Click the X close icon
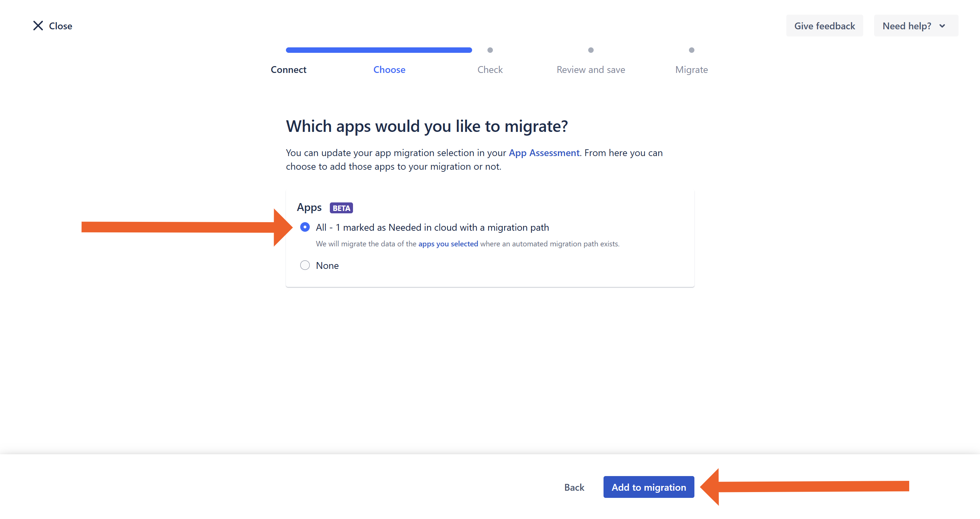 point(38,26)
